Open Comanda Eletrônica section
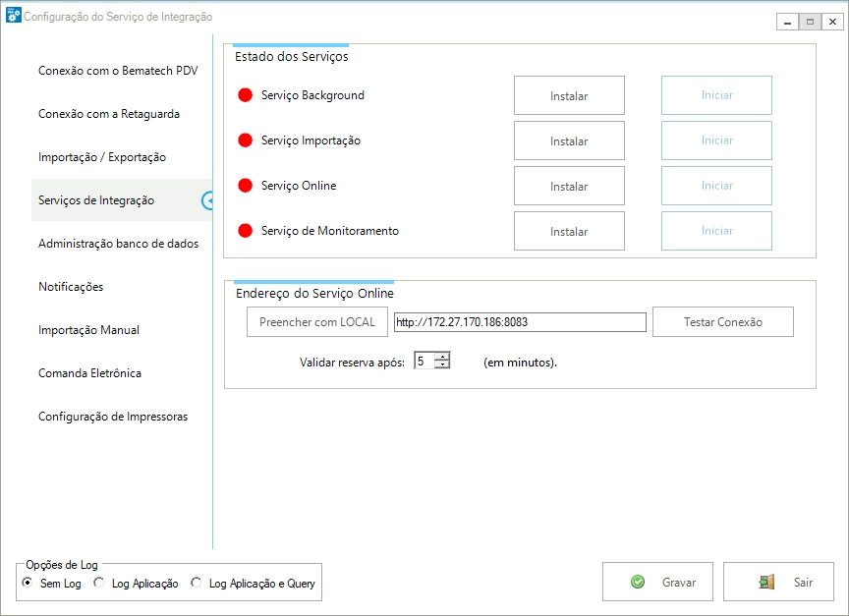Screen dimensions: 849x616 (89, 373)
